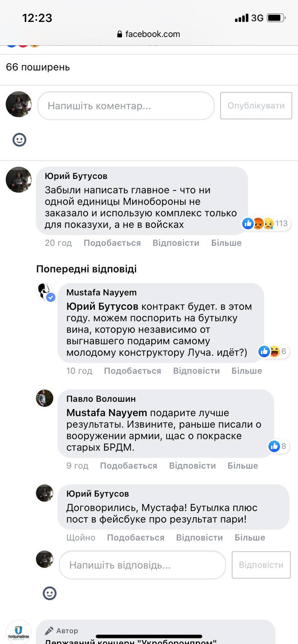Click Павло Волошин avatar
298x644 pixels.
click(44, 398)
